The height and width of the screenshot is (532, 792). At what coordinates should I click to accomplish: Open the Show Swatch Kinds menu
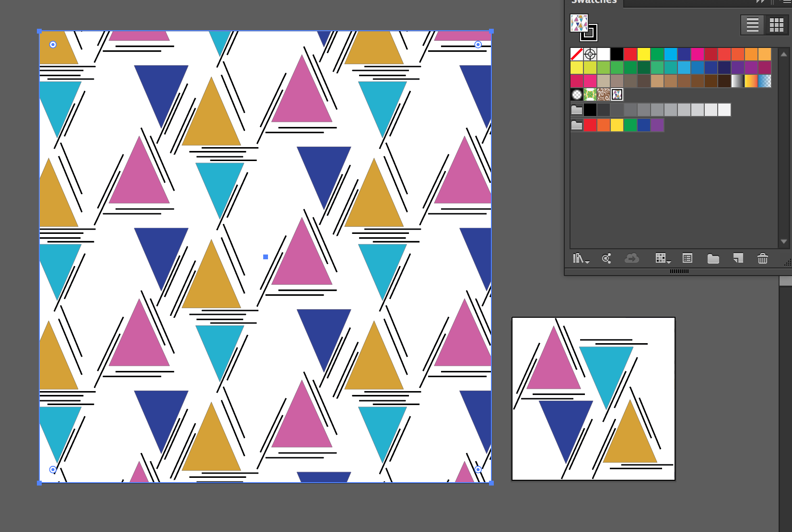pos(662,259)
